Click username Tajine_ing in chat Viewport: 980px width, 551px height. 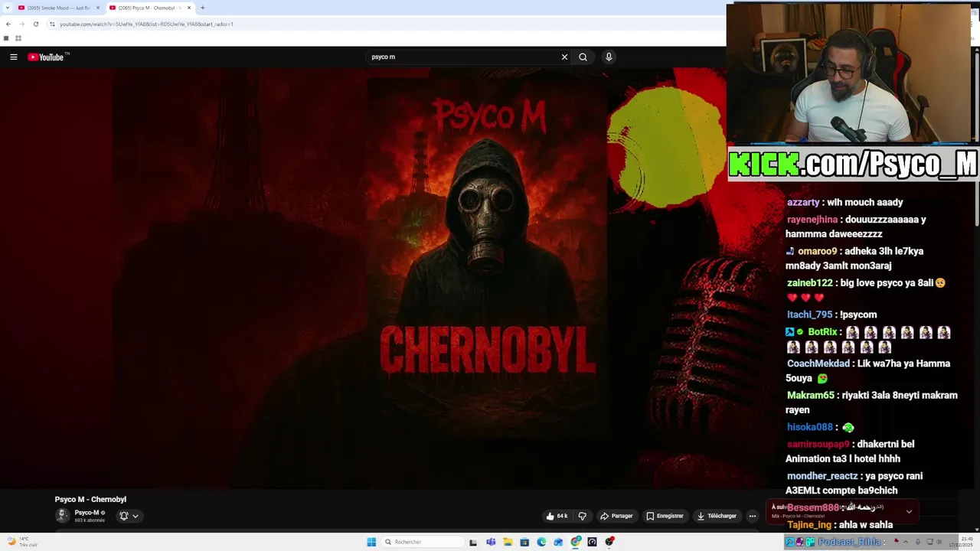pos(809,525)
